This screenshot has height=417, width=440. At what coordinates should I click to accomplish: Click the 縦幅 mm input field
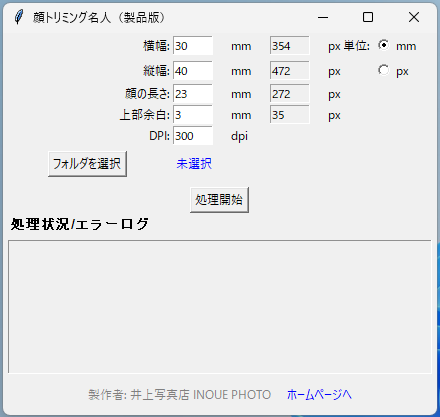coord(193,70)
